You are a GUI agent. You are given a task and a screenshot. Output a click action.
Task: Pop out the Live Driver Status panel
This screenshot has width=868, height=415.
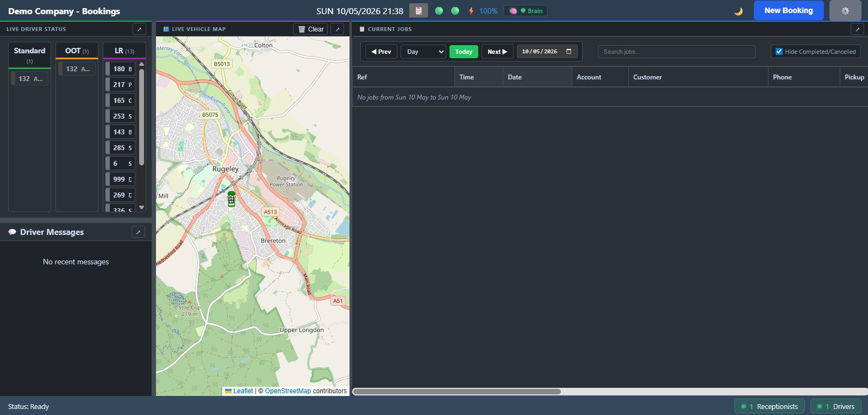click(x=139, y=29)
